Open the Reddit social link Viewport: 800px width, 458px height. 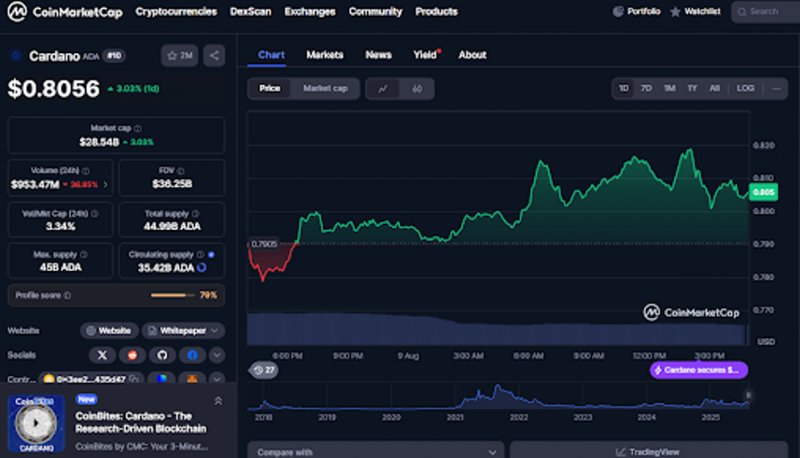click(x=132, y=355)
